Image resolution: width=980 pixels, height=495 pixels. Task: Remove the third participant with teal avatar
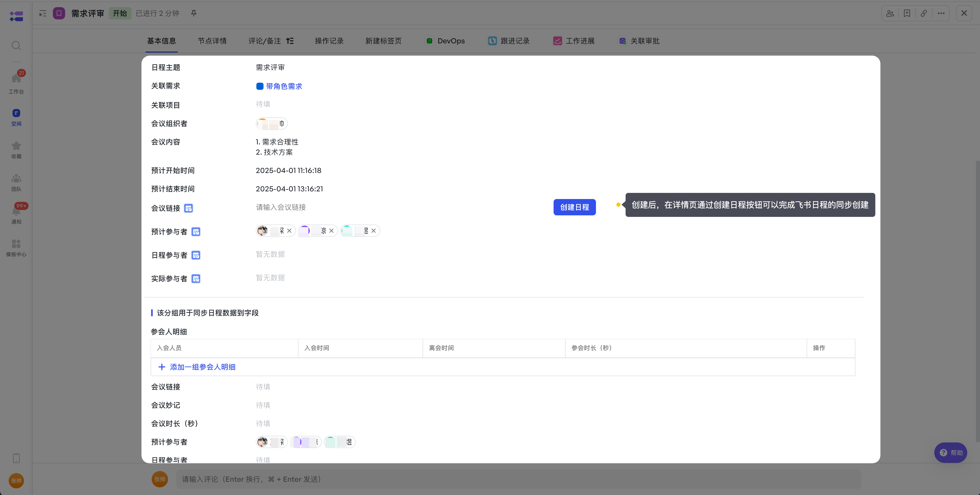pos(374,231)
